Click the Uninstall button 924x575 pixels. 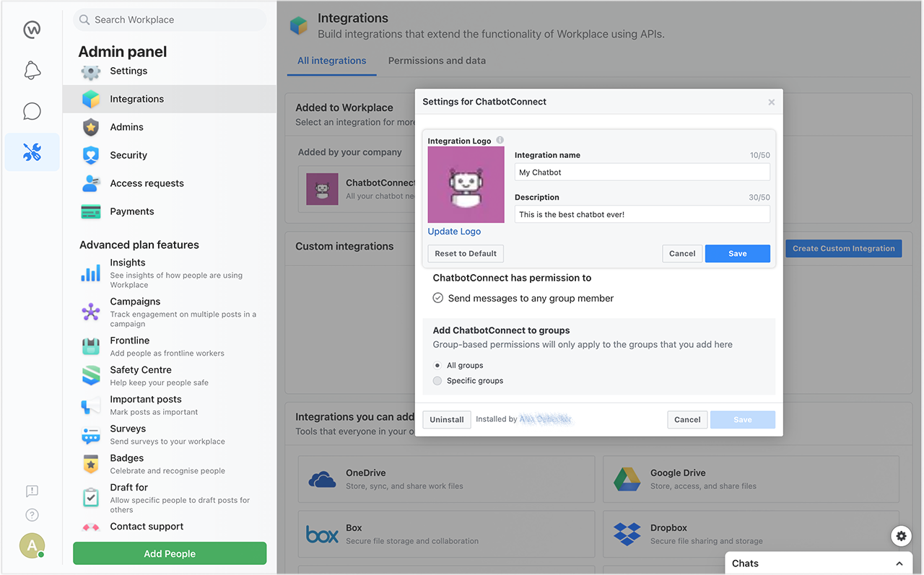click(x=447, y=420)
